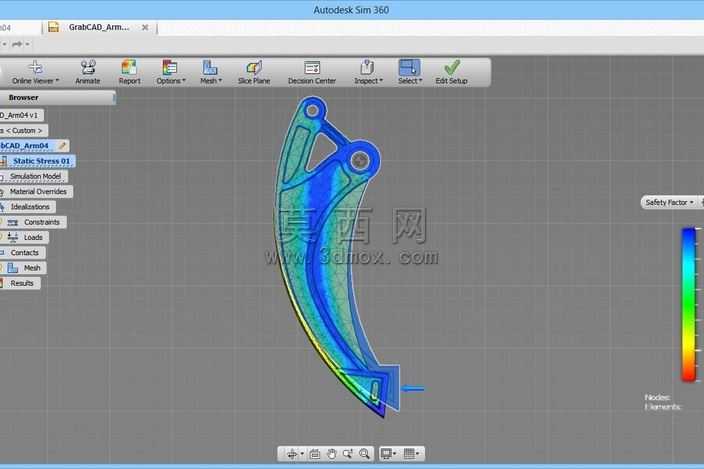Image resolution: width=704 pixels, height=469 pixels.
Task: Open the Decision Center
Action: tap(312, 72)
